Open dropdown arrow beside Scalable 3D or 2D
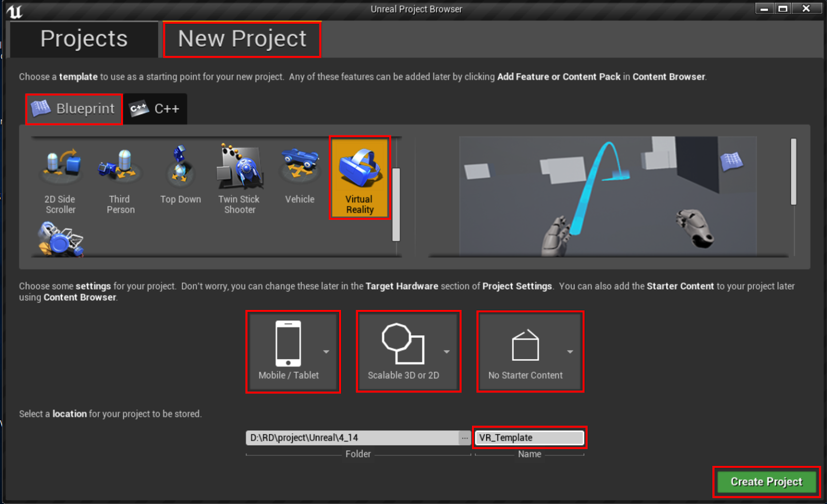The image size is (827, 504). coord(447,352)
